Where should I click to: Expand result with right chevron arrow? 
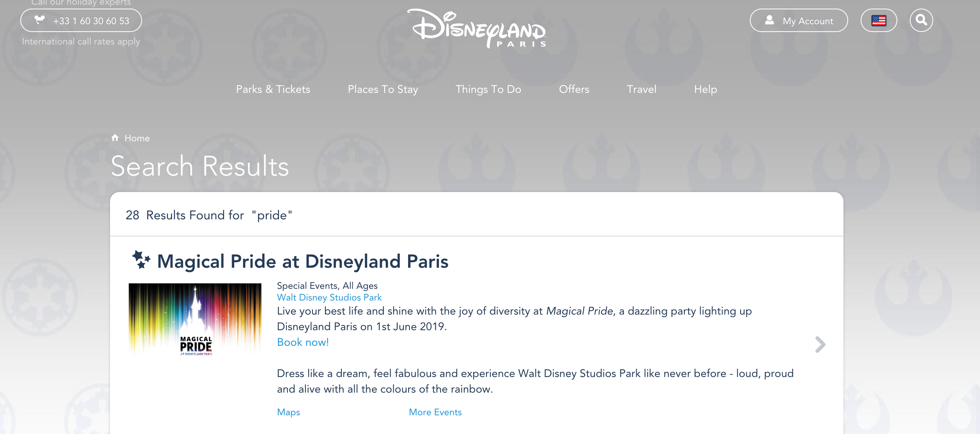(820, 344)
